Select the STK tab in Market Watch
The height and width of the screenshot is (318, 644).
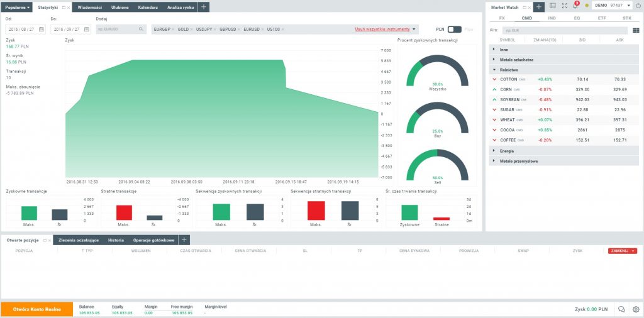click(x=627, y=18)
